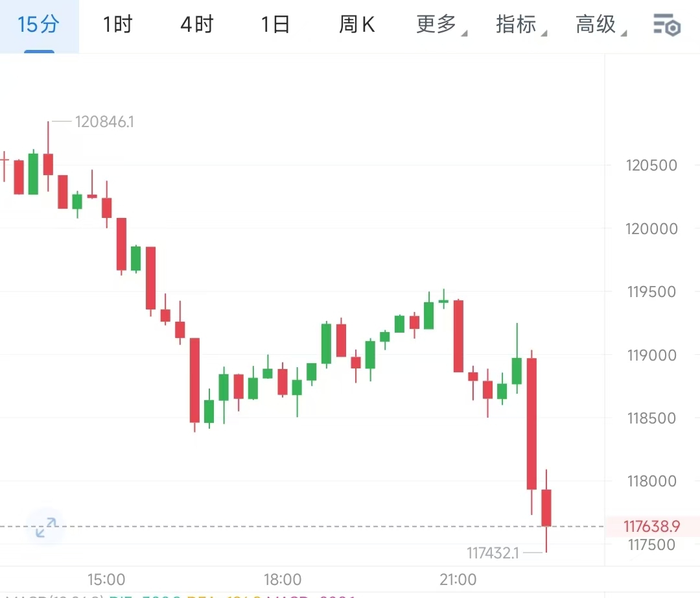Tap the 15:00 time axis label

click(106, 579)
